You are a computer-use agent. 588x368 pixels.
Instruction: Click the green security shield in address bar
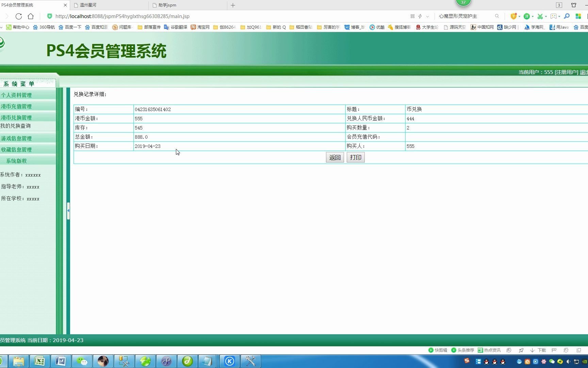pyautogui.click(x=50, y=16)
